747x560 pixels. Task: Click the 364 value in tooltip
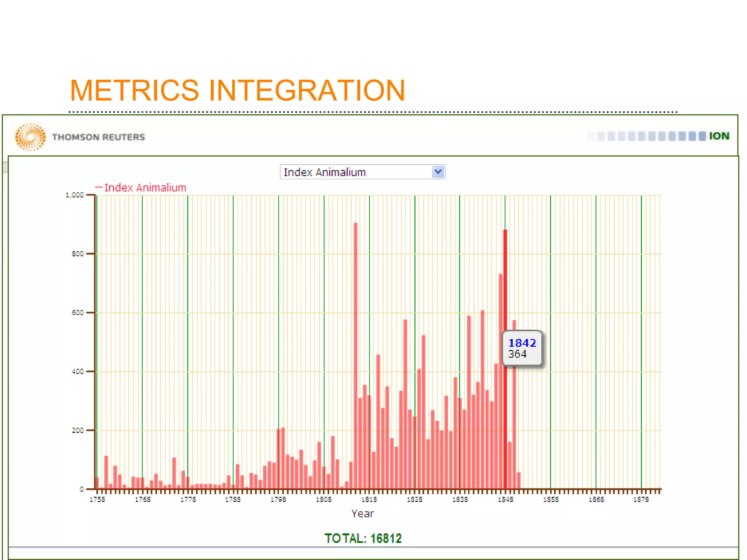tap(517, 354)
